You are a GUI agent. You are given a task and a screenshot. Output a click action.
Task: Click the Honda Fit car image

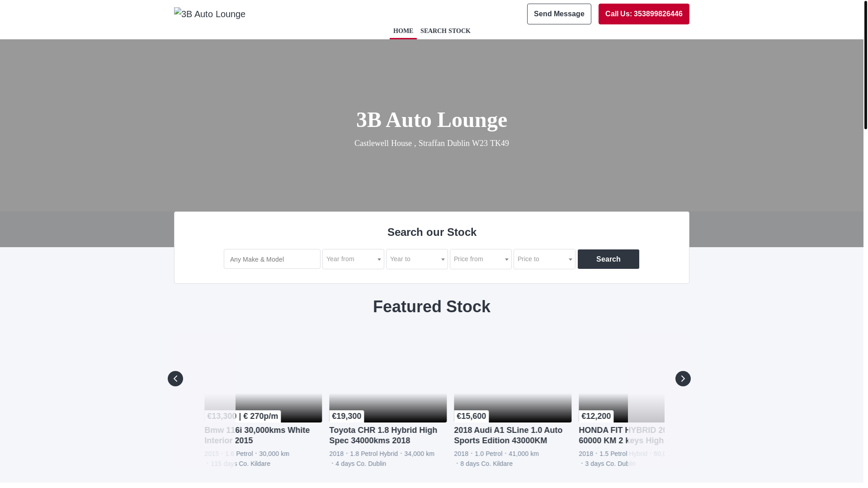[622, 378]
